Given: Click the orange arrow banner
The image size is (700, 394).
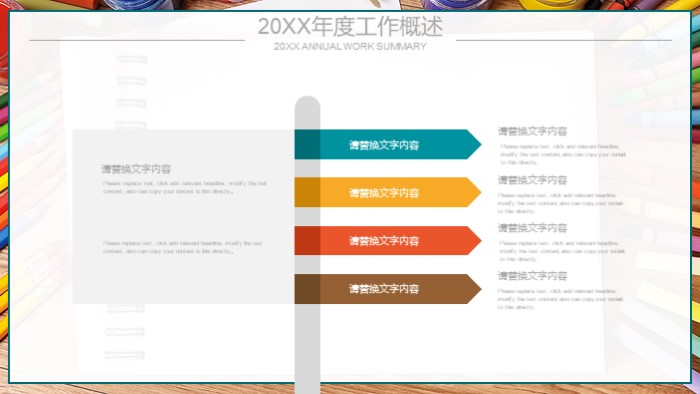Looking at the screenshot, I should [x=388, y=192].
